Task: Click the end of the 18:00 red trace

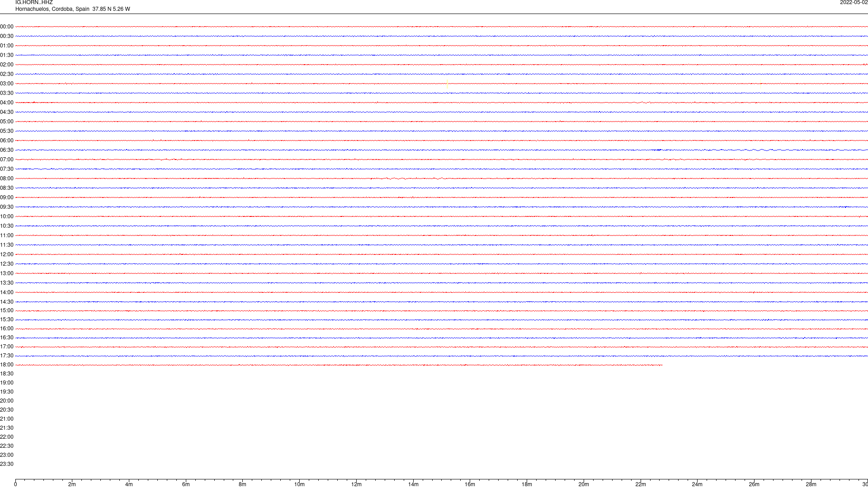Action: point(662,365)
